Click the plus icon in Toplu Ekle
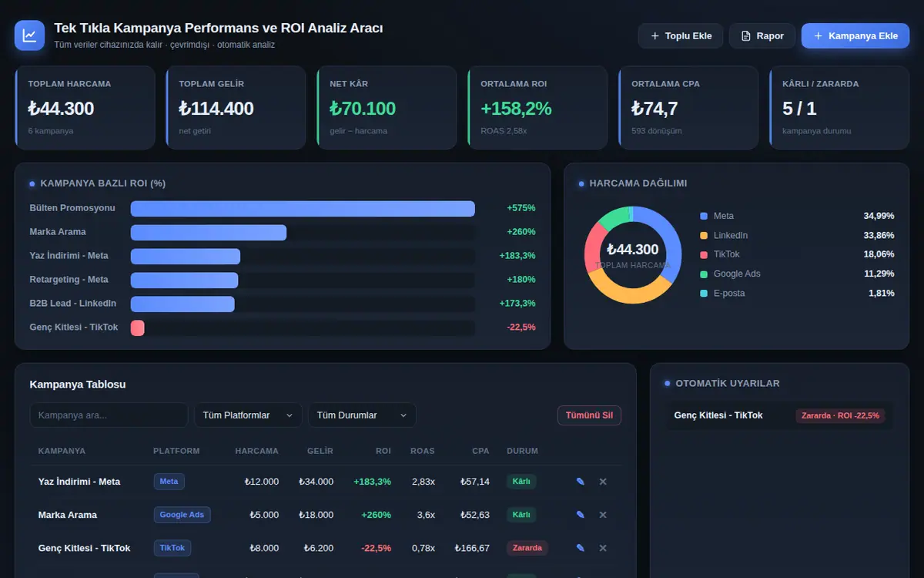The image size is (924, 578). coord(655,36)
